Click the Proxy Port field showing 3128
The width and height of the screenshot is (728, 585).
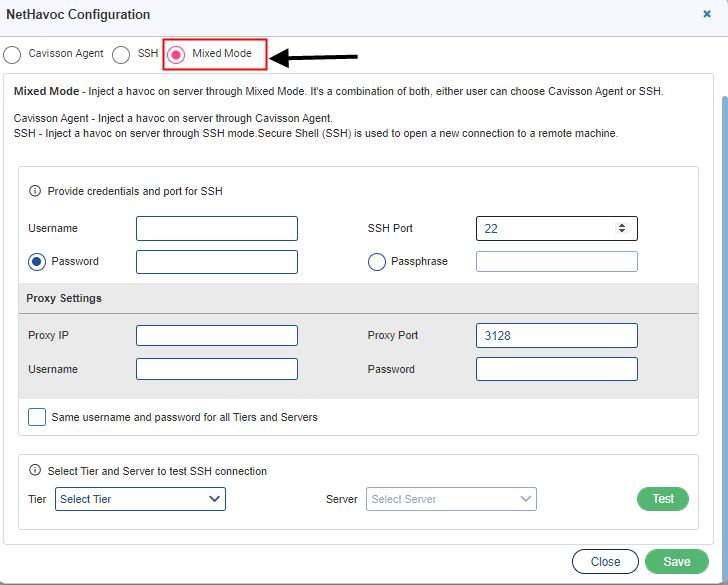click(557, 335)
